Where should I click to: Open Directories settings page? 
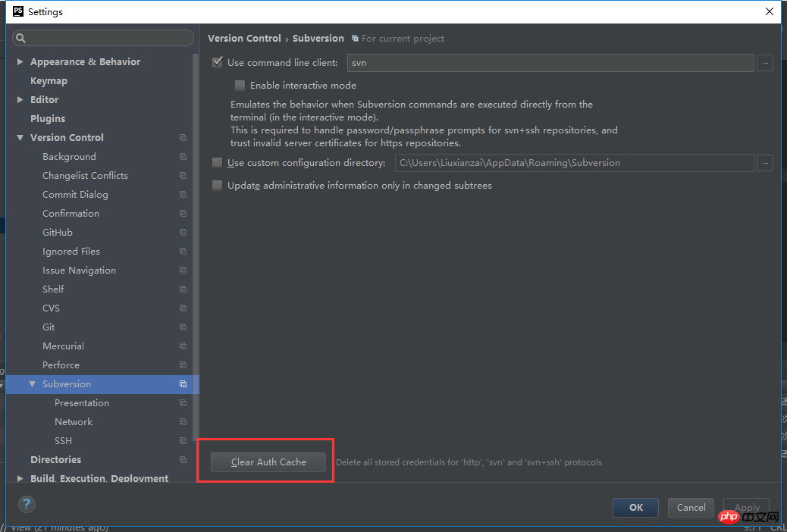pos(55,460)
